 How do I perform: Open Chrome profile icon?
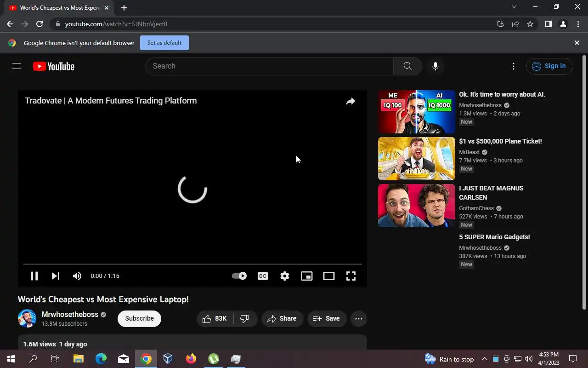click(x=563, y=24)
